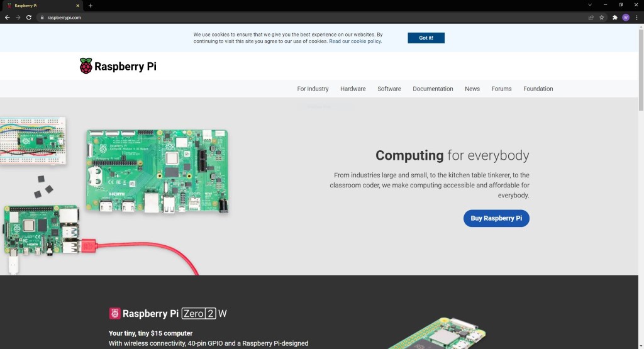Click the Pico on breadboard image

click(x=33, y=141)
